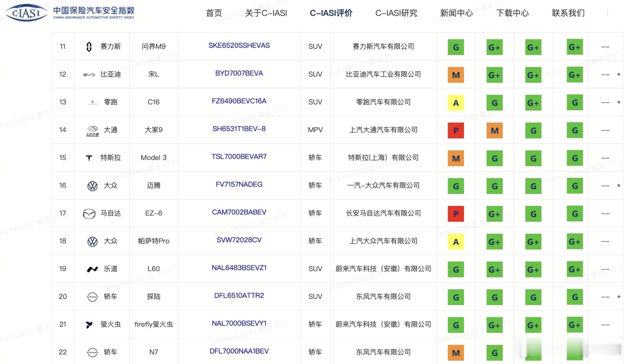Open model link DFL7000NAA1BEV

click(x=239, y=351)
